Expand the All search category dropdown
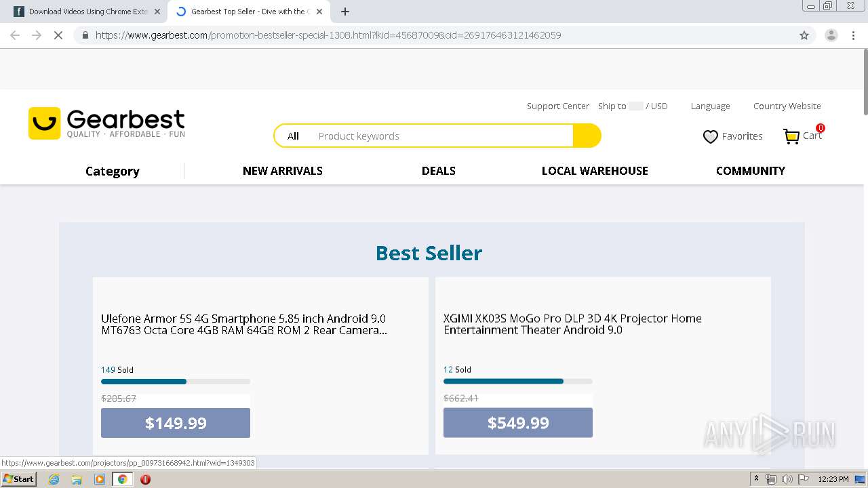Viewport: 868px width, 488px height. click(293, 136)
